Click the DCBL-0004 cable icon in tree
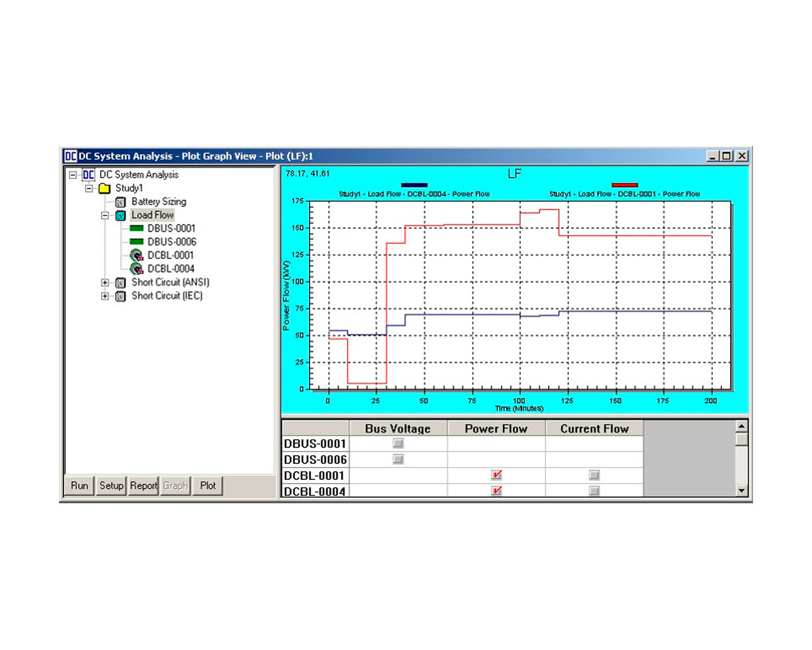The image size is (812, 650). click(x=136, y=269)
